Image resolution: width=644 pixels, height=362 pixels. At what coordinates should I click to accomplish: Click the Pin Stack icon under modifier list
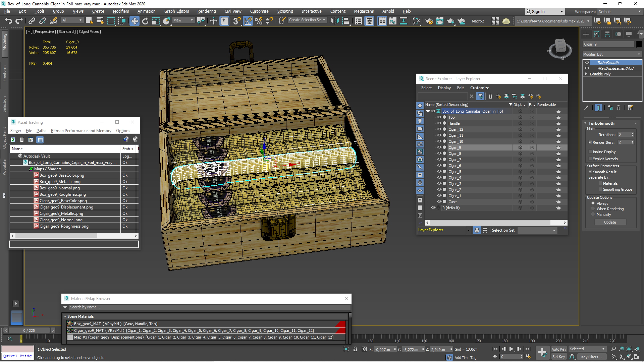click(586, 108)
